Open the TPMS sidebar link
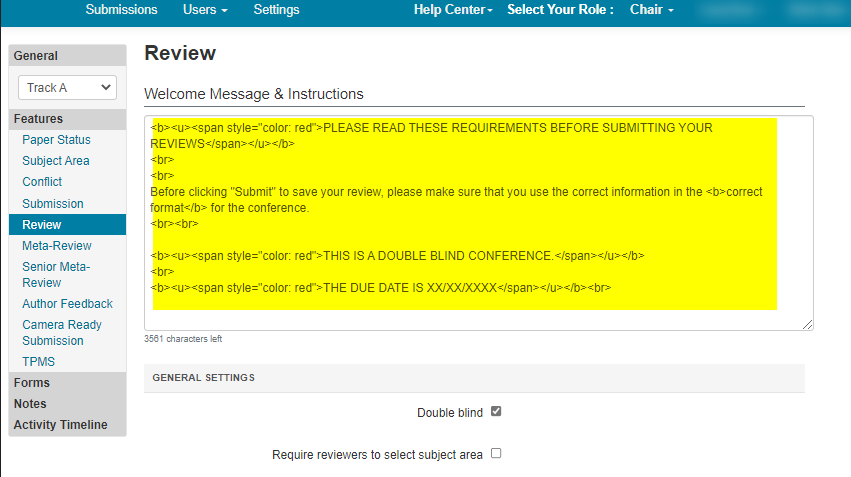The width and height of the screenshot is (851, 477). 39,362
